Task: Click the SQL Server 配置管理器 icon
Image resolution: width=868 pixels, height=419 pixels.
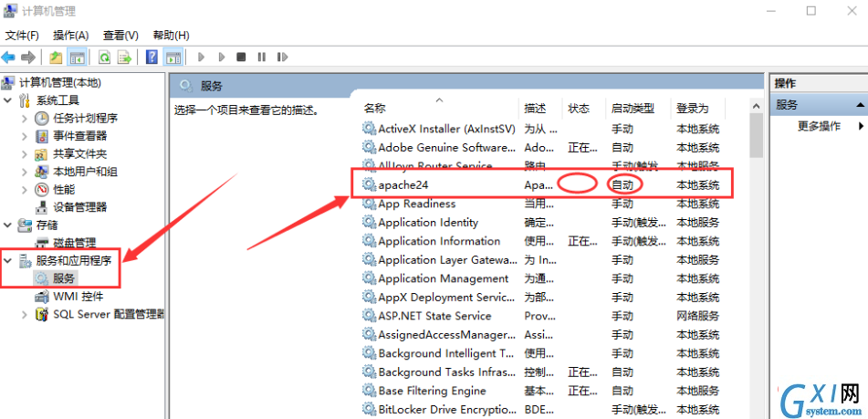Action: 42,314
